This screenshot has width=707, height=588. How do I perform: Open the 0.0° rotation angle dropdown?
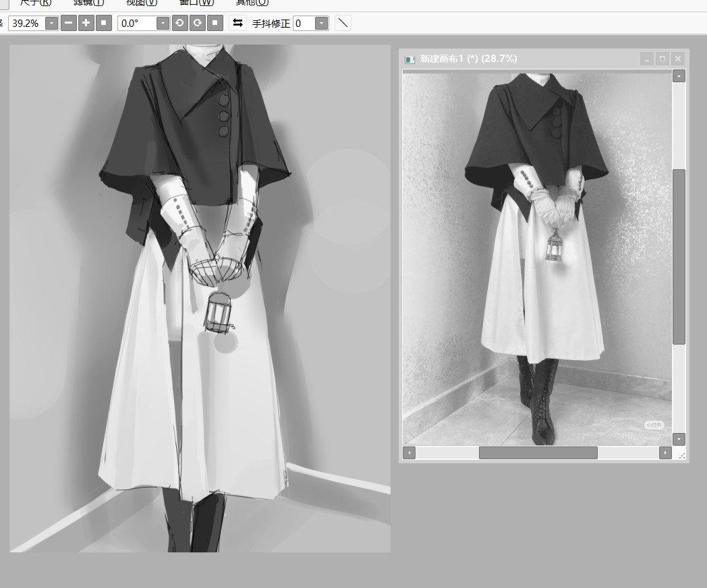[163, 24]
